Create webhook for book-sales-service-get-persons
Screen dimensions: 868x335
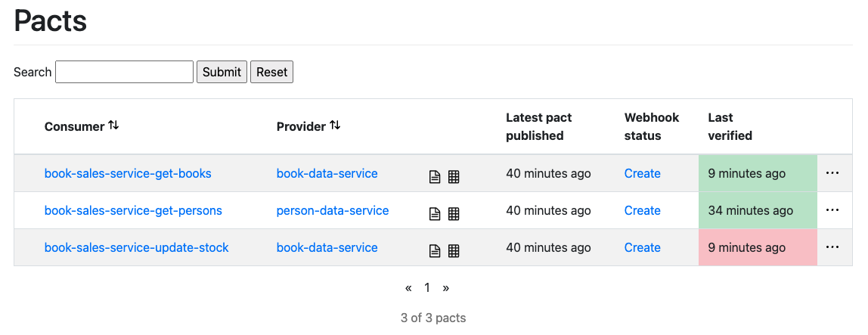click(x=642, y=210)
